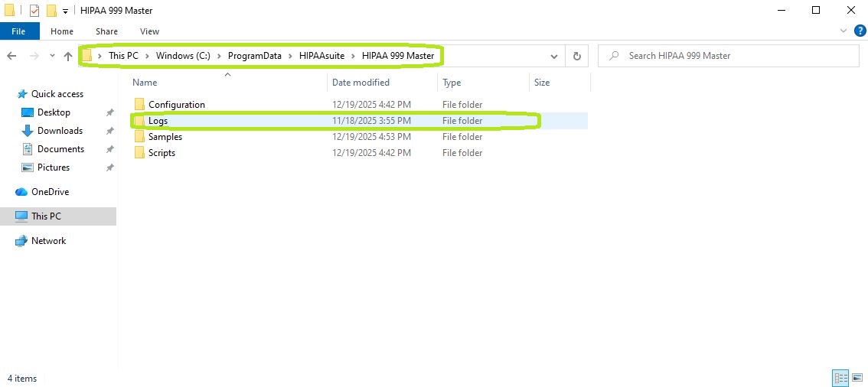Click This PC breadcrumb in address bar

click(123, 56)
